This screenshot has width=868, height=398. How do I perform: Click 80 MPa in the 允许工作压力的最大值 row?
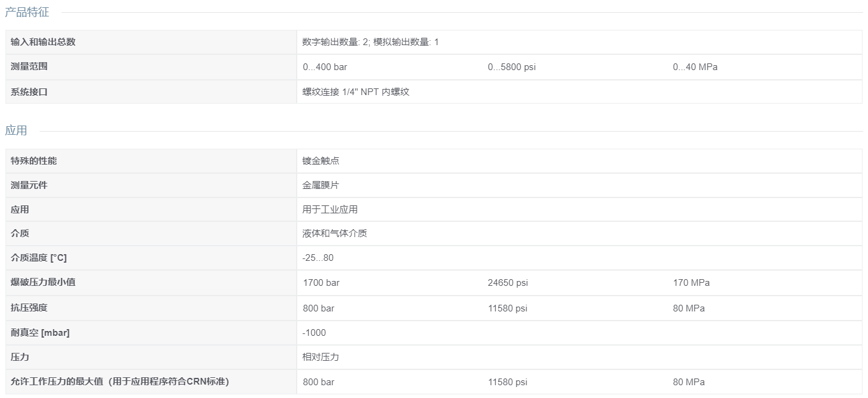point(689,382)
